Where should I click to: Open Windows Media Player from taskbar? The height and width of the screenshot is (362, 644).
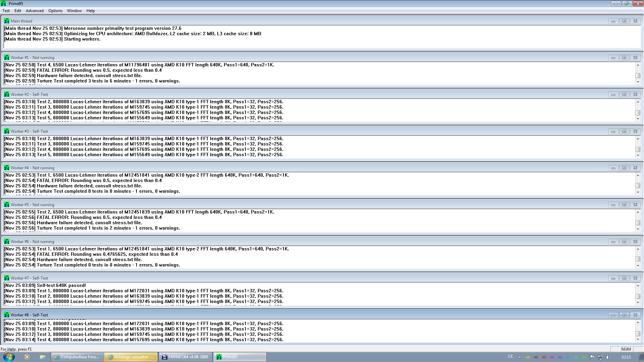coord(27,357)
